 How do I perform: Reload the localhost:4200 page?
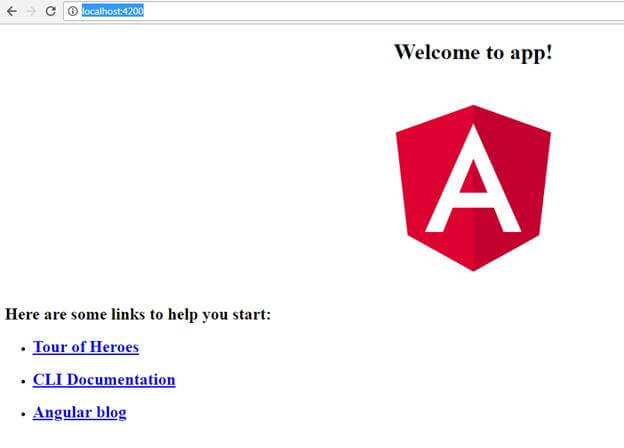pyautogui.click(x=51, y=11)
